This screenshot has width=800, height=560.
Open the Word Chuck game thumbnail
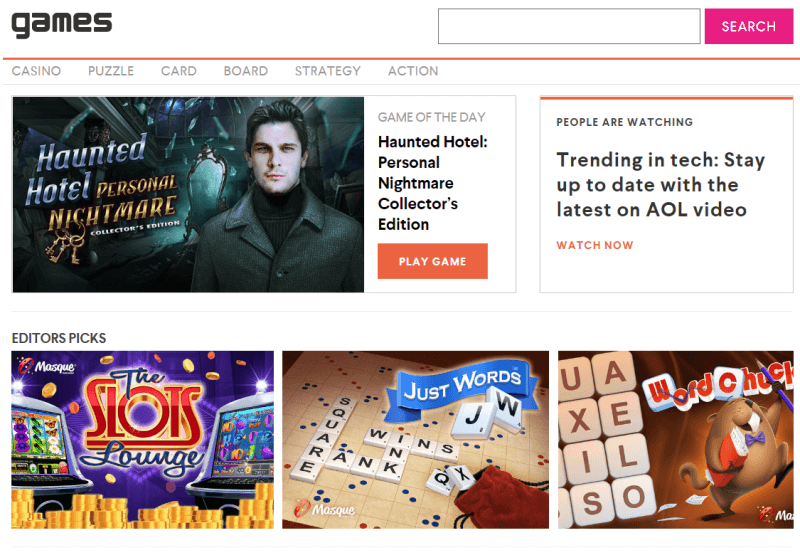676,440
